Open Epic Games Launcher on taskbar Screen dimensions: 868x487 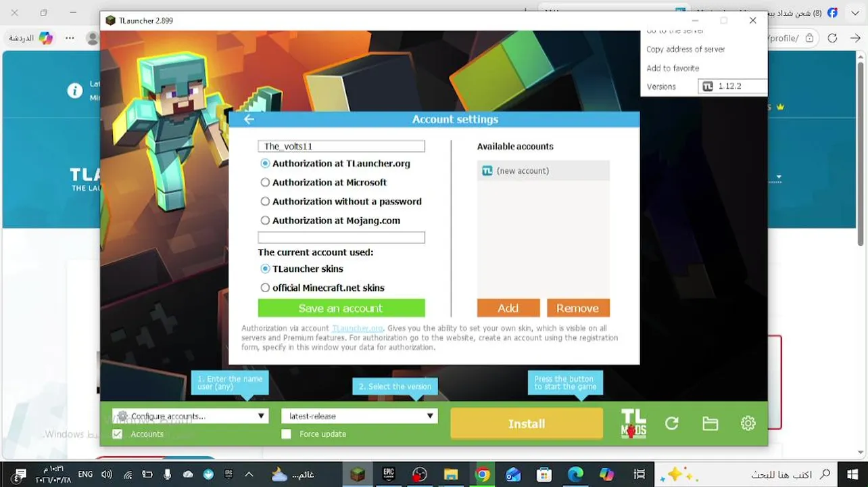[389, 475]
